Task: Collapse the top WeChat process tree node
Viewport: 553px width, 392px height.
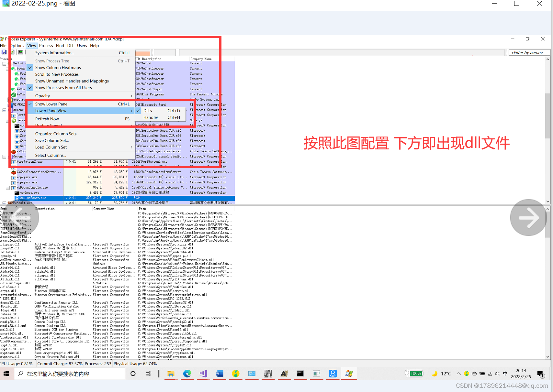Action: (4, 63)
